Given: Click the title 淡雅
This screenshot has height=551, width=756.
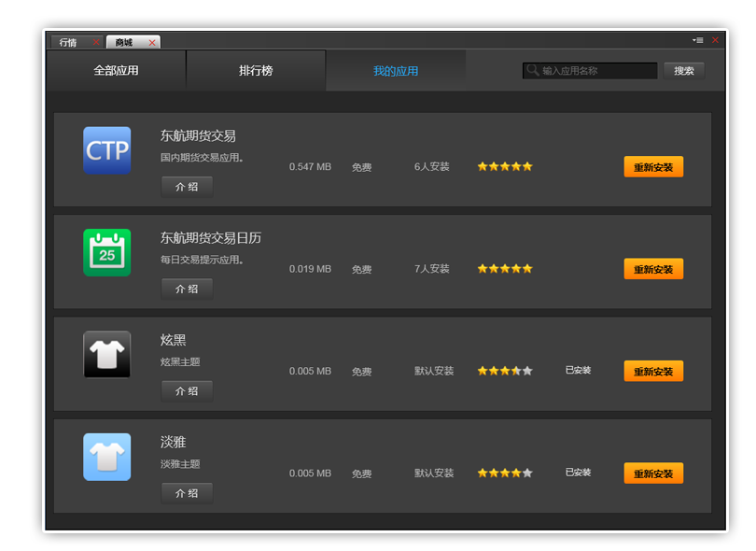Looking at the screenshot, I should [173, 442].
